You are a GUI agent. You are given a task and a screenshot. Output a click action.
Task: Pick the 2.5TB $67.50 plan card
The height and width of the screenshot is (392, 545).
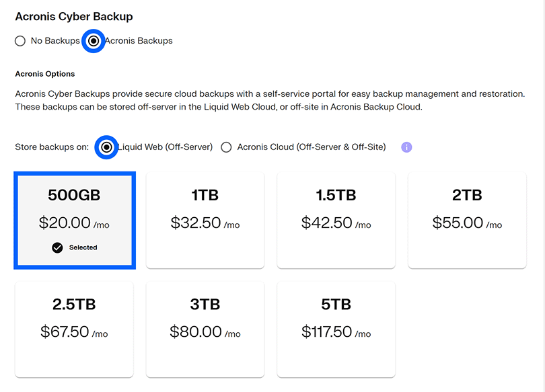click(74, 329)
